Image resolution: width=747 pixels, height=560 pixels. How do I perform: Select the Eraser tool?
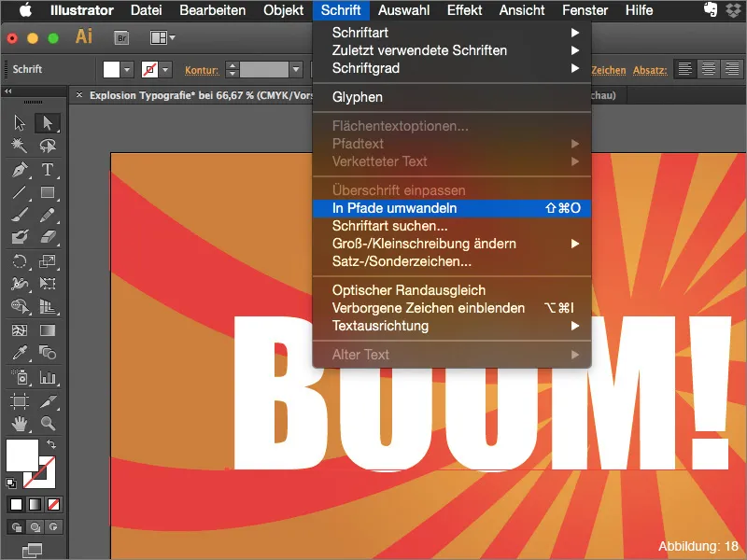pyautogui.click(x=48, y=237)
